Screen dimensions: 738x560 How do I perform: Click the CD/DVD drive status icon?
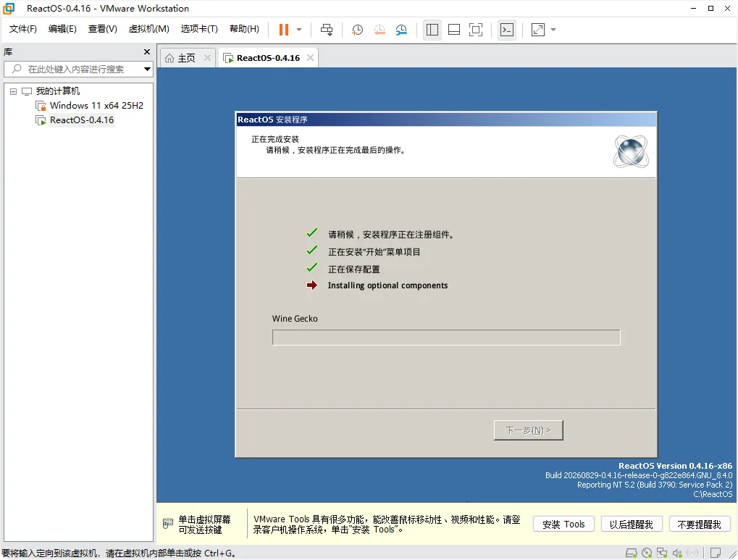[x=647, y=553]
